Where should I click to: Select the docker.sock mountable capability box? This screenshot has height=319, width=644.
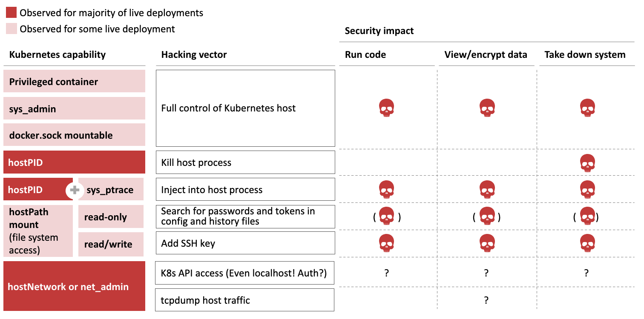coord(74,135)
